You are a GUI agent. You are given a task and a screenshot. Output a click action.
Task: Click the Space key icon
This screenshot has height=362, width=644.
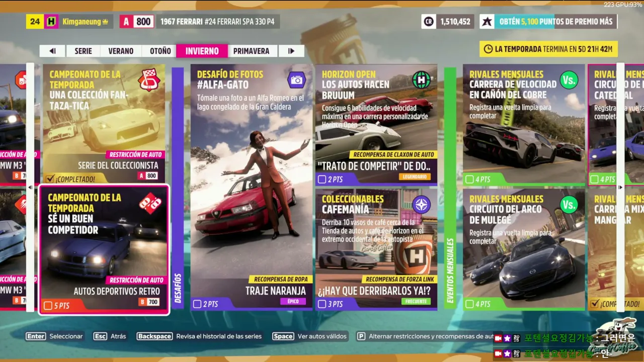283,336
